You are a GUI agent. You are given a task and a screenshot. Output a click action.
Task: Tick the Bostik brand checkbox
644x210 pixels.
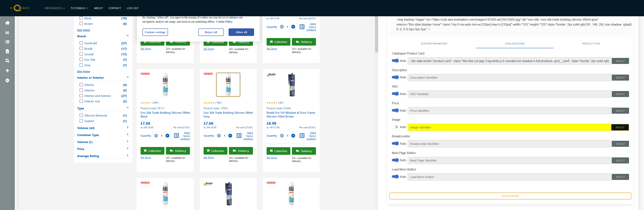(81, 48)
